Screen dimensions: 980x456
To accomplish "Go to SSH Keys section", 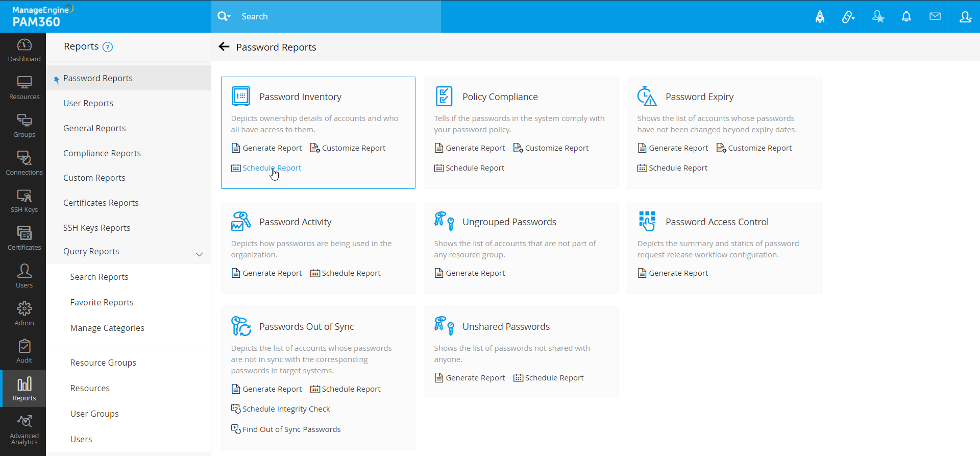I will point(24,201).
